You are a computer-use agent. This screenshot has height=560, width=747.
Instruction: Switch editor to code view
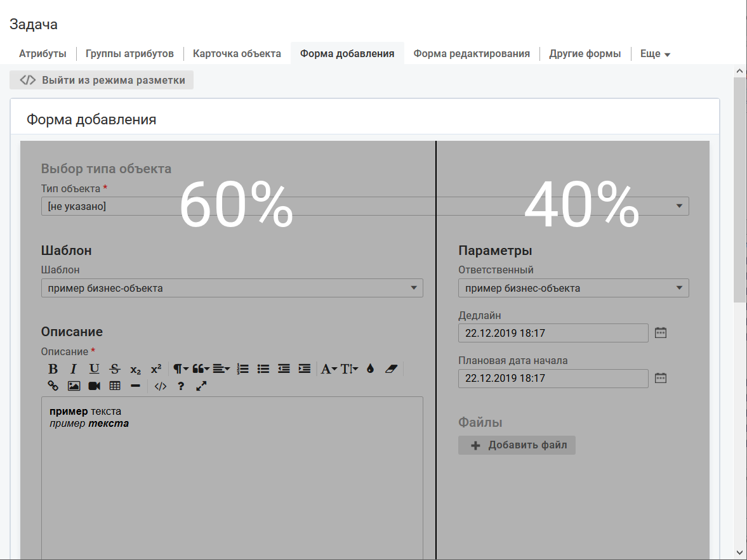click(x=161, y=386)
